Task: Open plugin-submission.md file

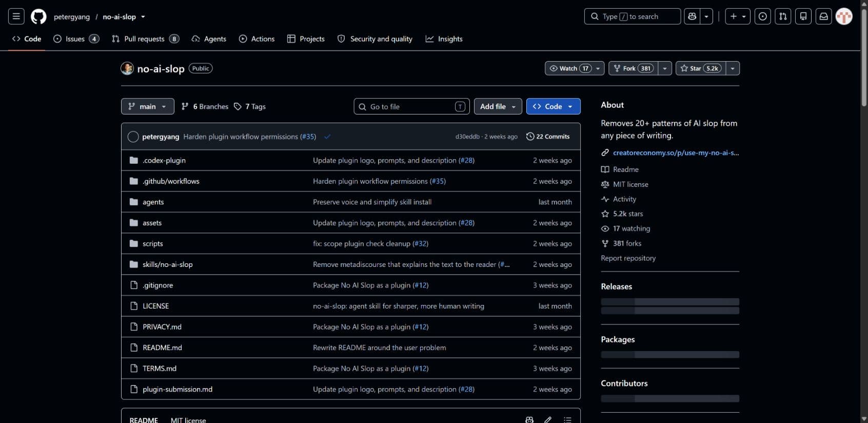Action: (x=177, y=389)
